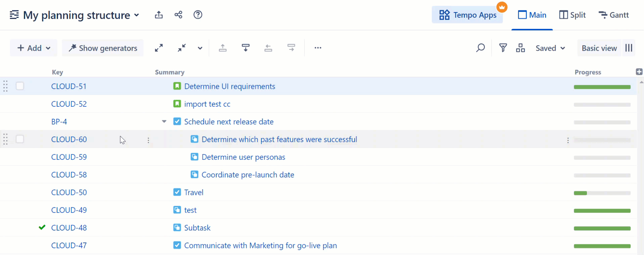Open the three-dot more actions menu
This screenshot has height=255, width=644.
click(x=318, y=48)
